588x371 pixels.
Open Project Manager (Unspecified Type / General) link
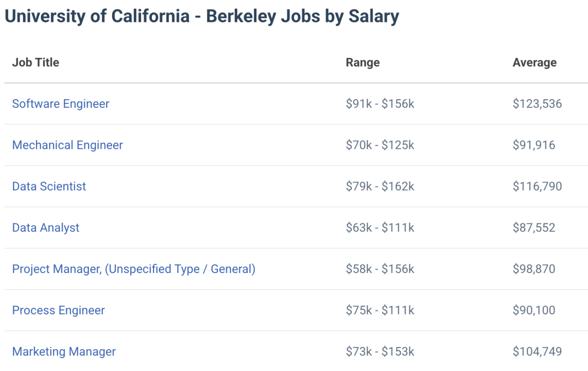pyautogui.click(x=133, y=269)
